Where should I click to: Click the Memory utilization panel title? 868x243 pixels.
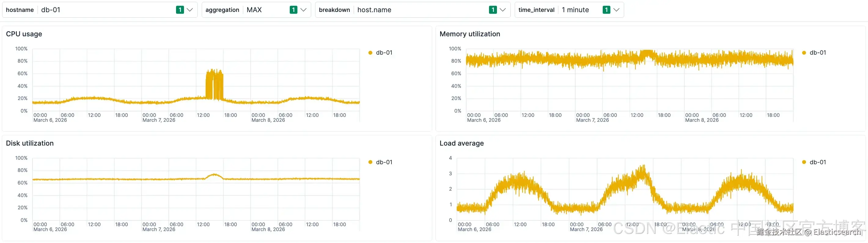click(470, 34)
